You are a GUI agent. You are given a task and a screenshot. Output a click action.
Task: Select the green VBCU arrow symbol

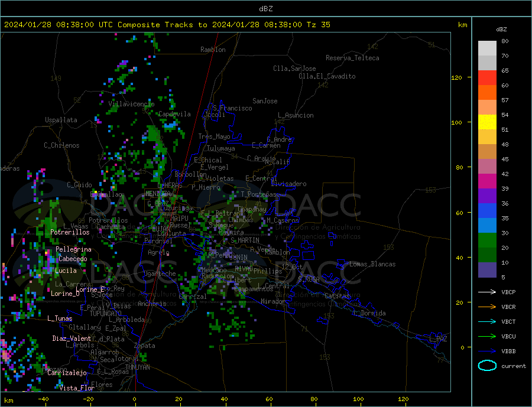pyautogui.click(x=487, y=337)
